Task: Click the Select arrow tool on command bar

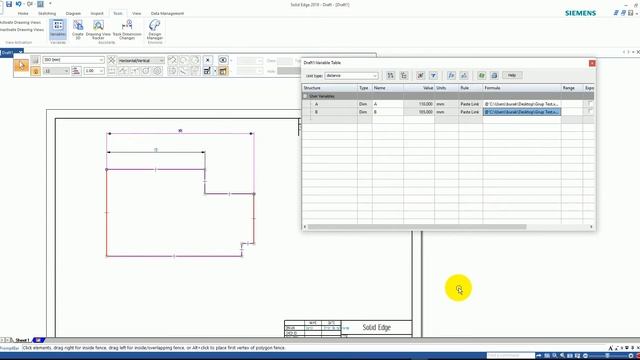Action: point(21,65)
